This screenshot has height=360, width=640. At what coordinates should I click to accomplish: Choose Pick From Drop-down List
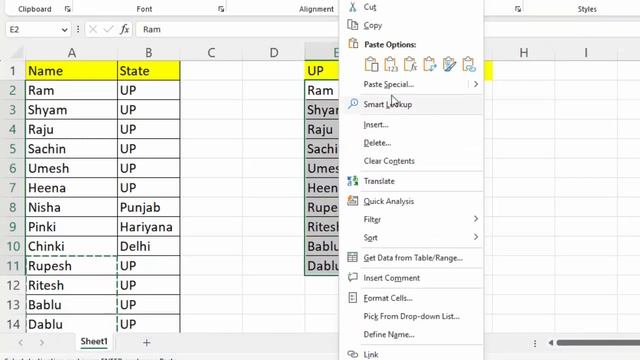411,316
